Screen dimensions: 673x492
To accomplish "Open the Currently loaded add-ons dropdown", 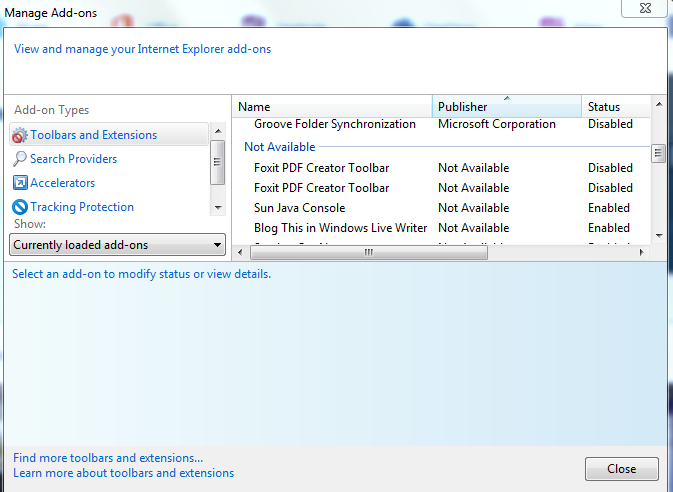I will tap(117, 245).
